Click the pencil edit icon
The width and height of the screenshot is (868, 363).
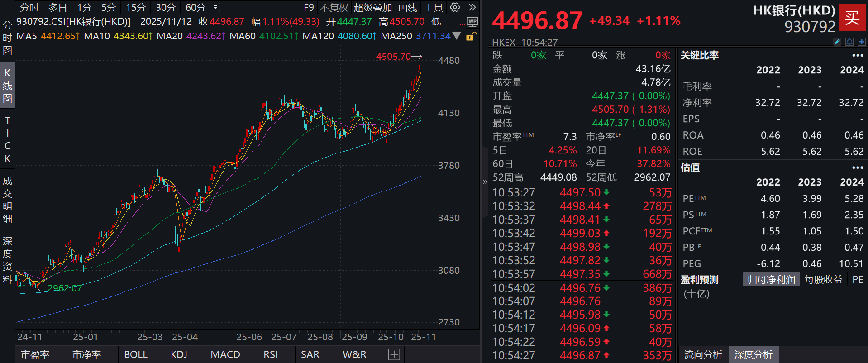coord(837,42)
